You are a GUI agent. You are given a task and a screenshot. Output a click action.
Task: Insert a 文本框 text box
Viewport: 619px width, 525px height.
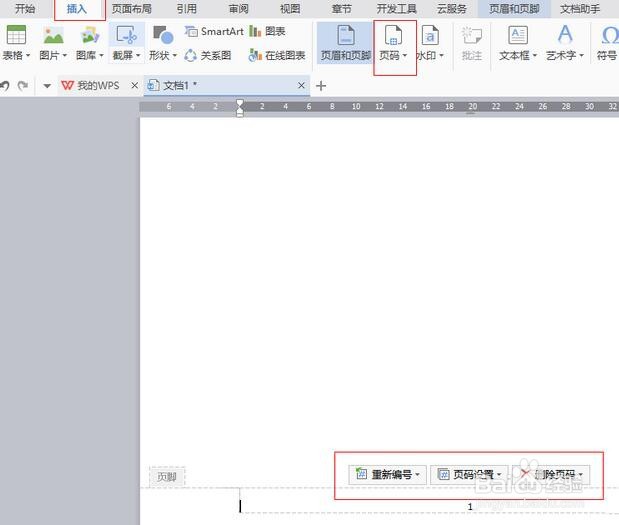[518, 36]
